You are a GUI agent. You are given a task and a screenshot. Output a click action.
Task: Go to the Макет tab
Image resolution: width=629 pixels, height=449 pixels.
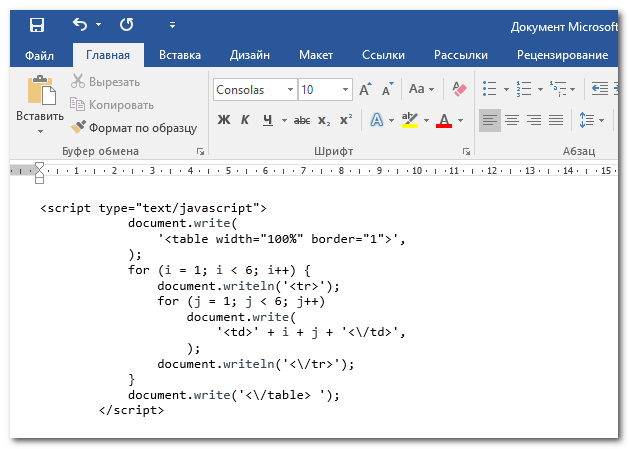pos(316,55)
